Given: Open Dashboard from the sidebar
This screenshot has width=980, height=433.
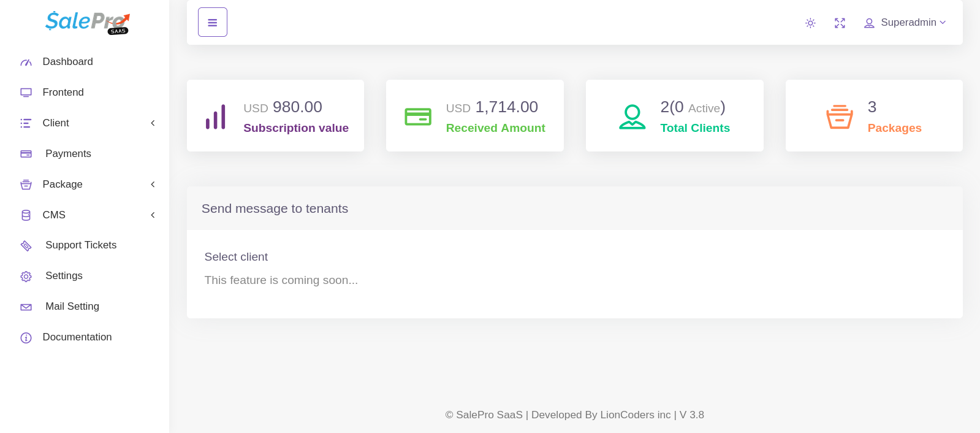Looking at the screenshot, I should pyautogui.click(x=67, y=62).
